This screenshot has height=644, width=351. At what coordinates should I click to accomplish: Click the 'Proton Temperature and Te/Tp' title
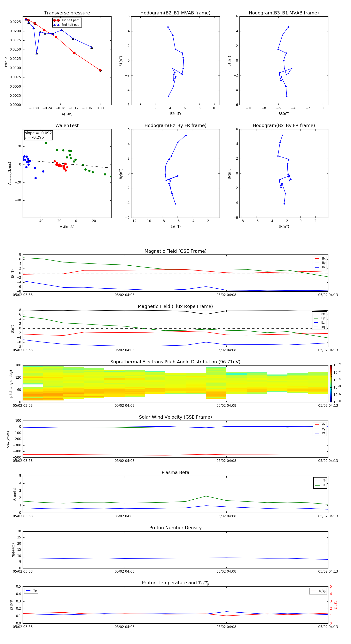[x=175, y=583]
